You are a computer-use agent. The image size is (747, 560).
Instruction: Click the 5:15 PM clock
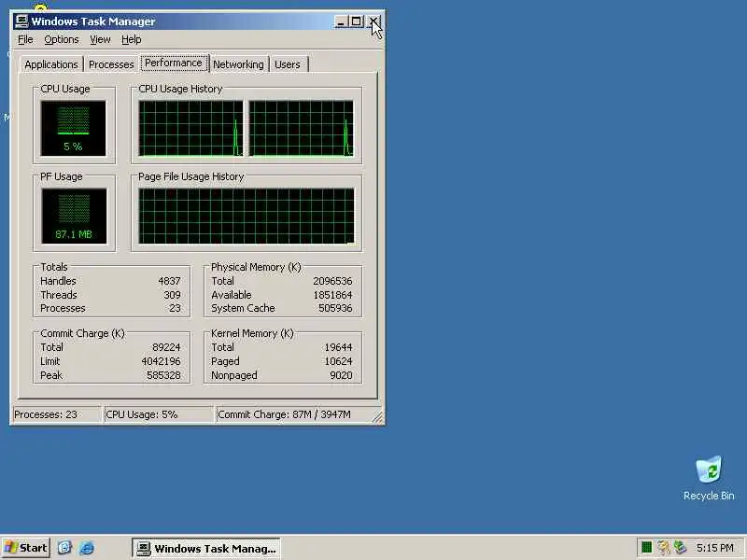coord(714,548)
